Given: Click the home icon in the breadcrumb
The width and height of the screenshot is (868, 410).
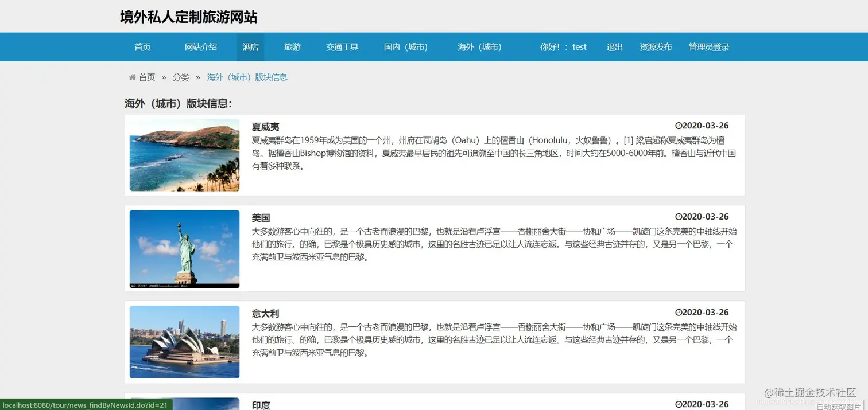Looking at the screenshot, I should point(132,77).
